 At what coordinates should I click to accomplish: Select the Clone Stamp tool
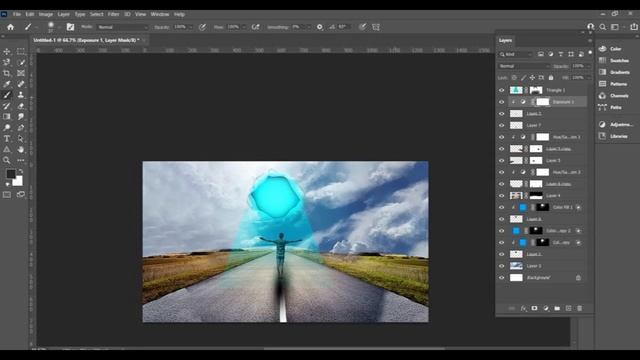[20, 95]
